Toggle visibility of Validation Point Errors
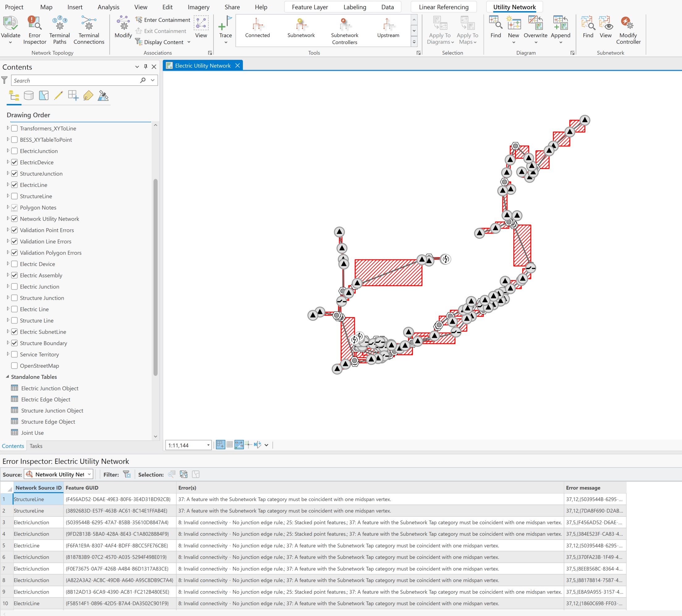This screenshot has width=682, height=616. [x=14, y=230]
